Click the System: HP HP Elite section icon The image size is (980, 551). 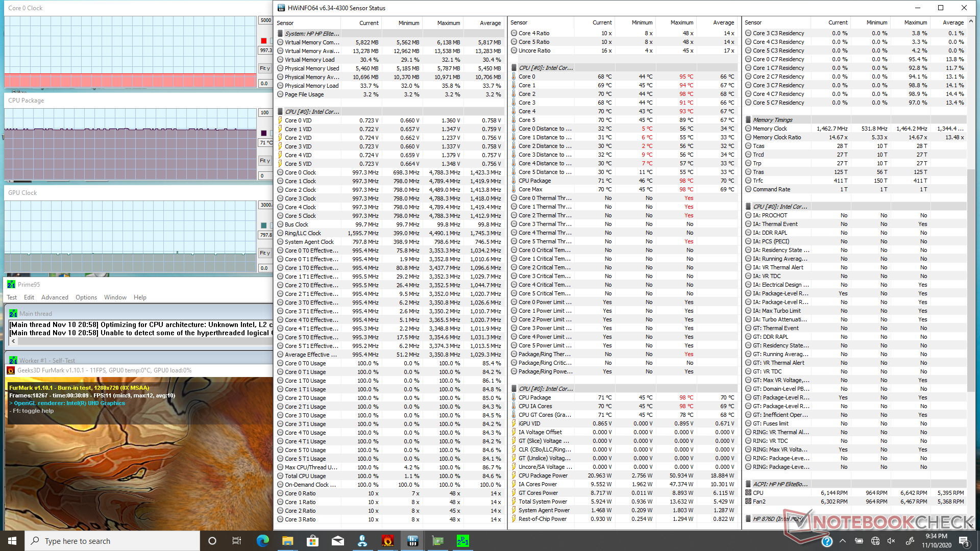[280, 33]
